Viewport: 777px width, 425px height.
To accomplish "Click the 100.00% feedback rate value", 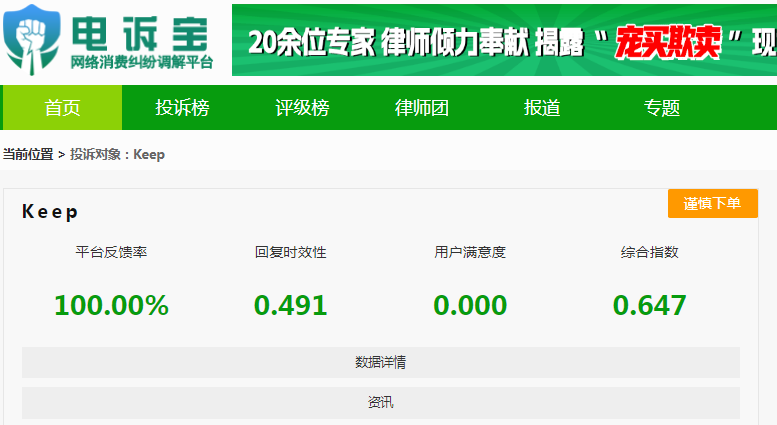I will (x=111, y=305).
